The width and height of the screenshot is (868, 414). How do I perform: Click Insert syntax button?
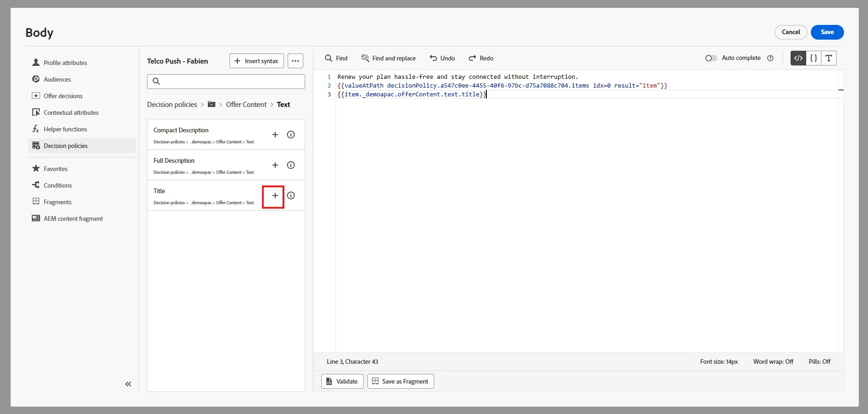click(x=257, y=61)
